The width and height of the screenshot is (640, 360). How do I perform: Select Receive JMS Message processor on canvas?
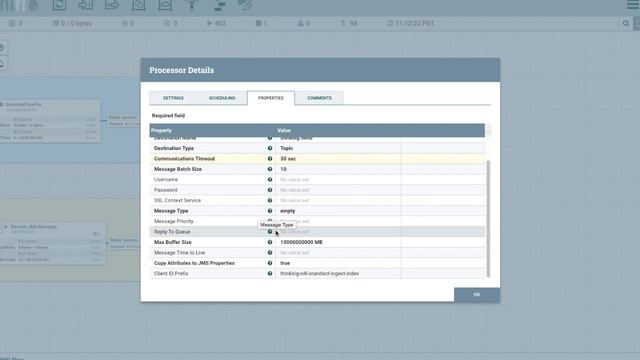coord(53,243)
